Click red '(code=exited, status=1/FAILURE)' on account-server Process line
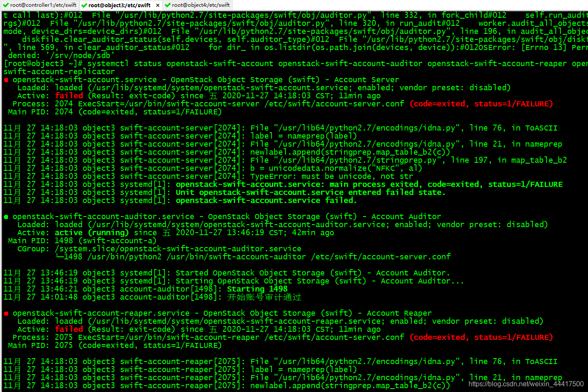 pyautogui.click(x=481, y=104)
